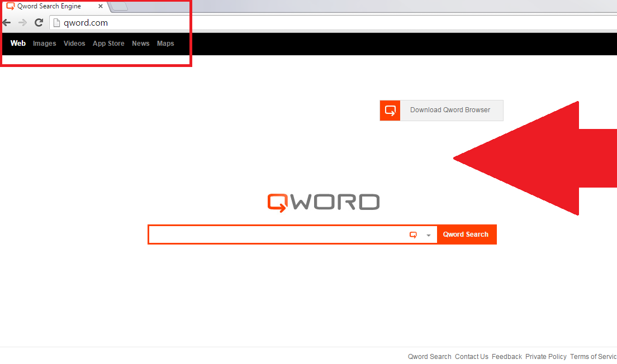Switch to Videos search

[x=74, y=44]
